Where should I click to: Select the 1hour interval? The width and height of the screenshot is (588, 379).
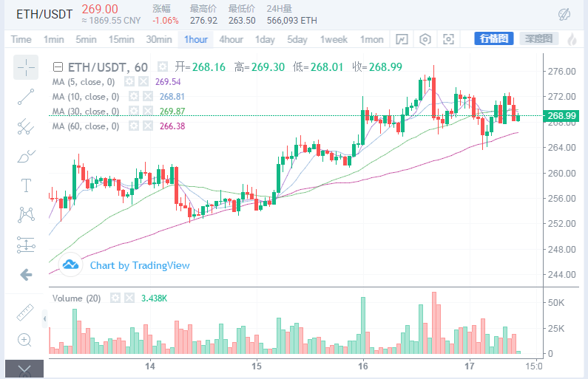196,39
